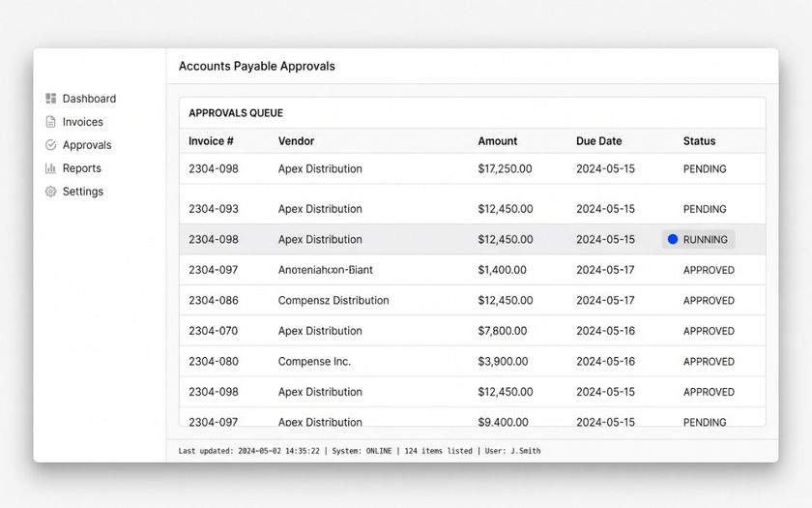Select invoice number 2304-093

pyautogui.click(x=214, y=209)
